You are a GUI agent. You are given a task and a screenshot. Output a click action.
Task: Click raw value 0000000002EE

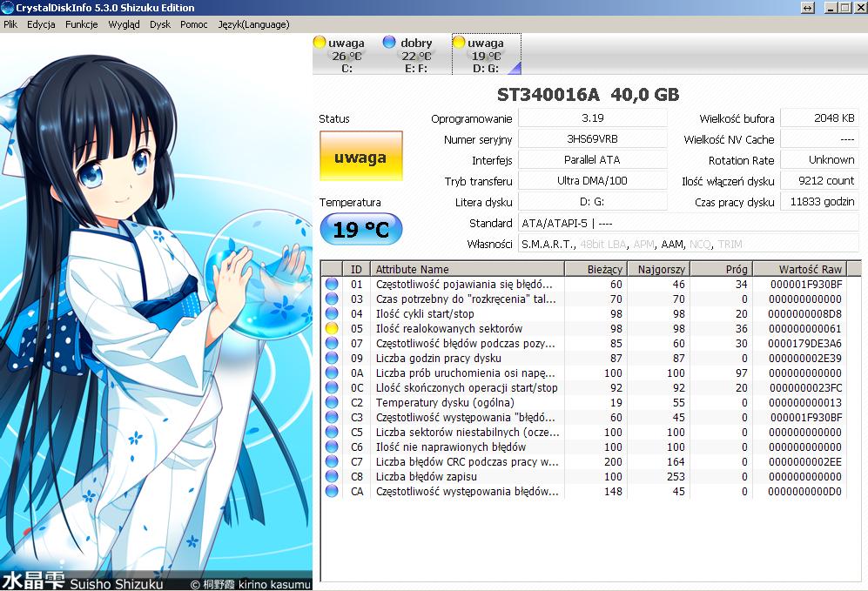pyautogui.click(x=804, y=462)
